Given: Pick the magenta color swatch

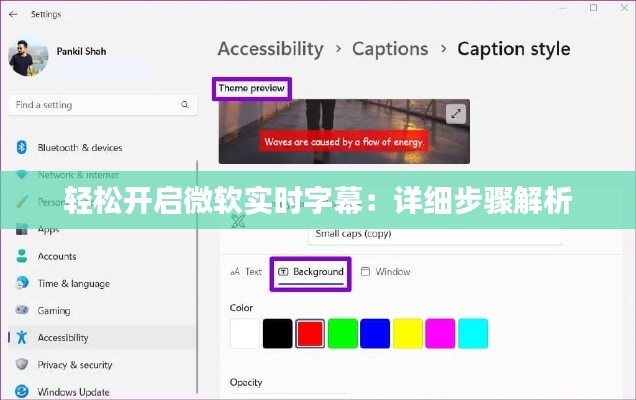Looking at the screenshot, I should [x=440, y=333].
